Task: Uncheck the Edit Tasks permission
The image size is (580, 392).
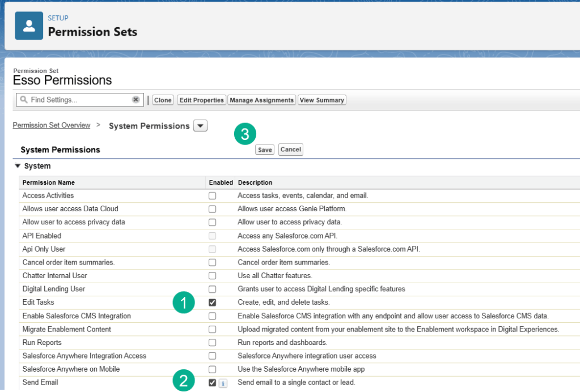Action: point(212,302)
